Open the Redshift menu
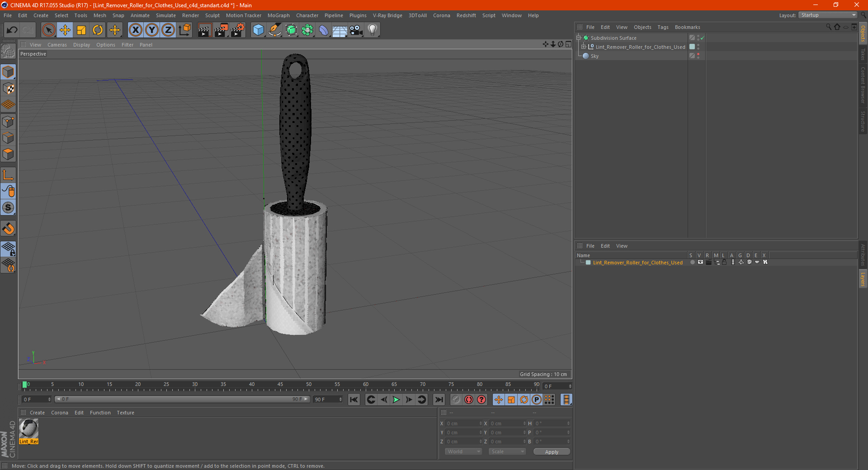This screenshot has width=868, height=470. 466,15
